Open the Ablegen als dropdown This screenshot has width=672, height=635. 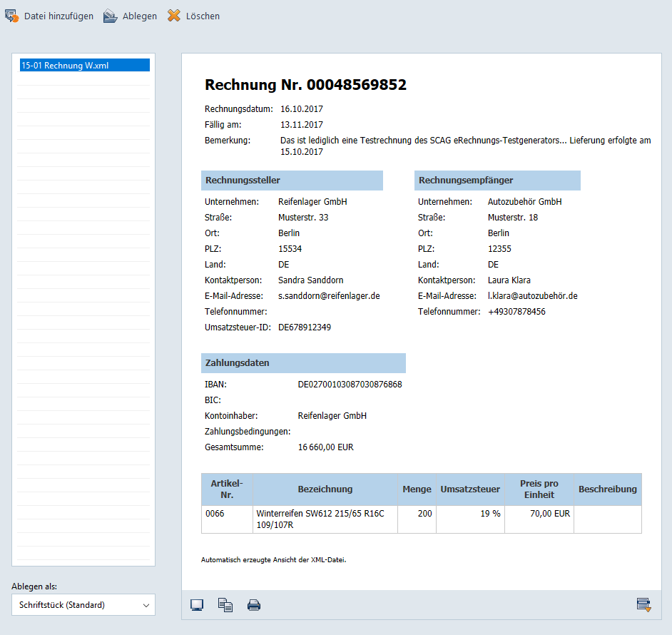point(83,605)
